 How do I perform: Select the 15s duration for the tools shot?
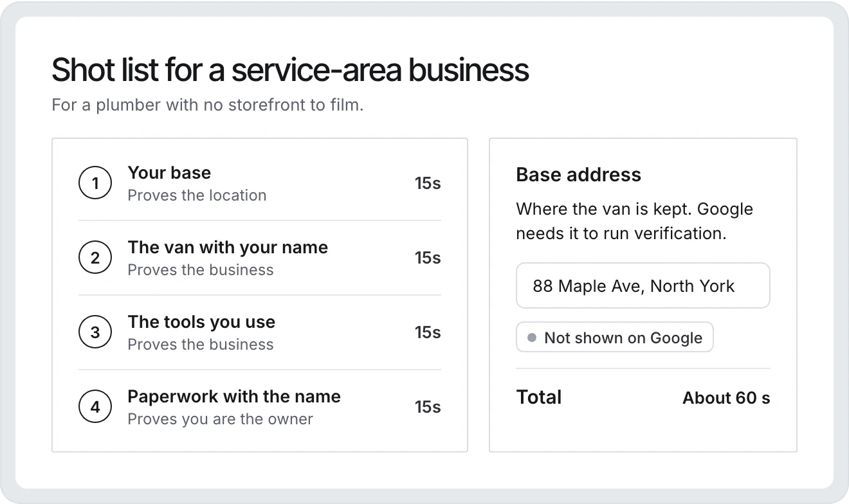point(428,332)
